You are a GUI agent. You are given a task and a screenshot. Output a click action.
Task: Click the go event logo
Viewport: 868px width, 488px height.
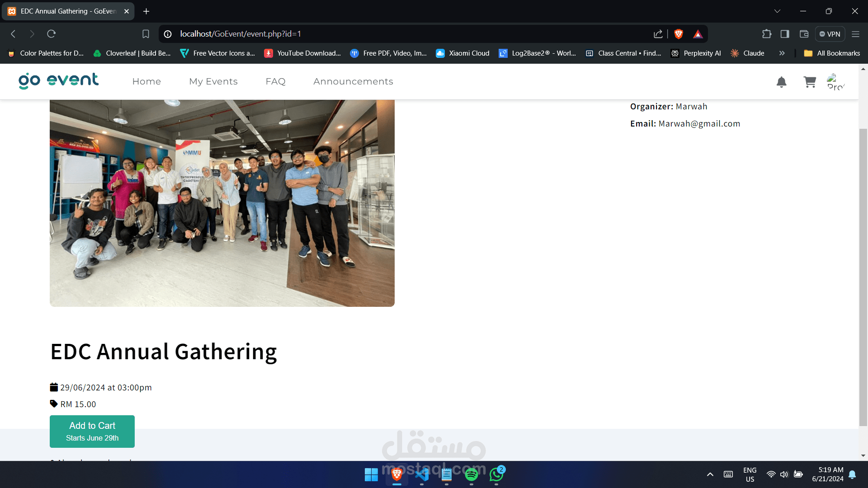pos(58,81)
